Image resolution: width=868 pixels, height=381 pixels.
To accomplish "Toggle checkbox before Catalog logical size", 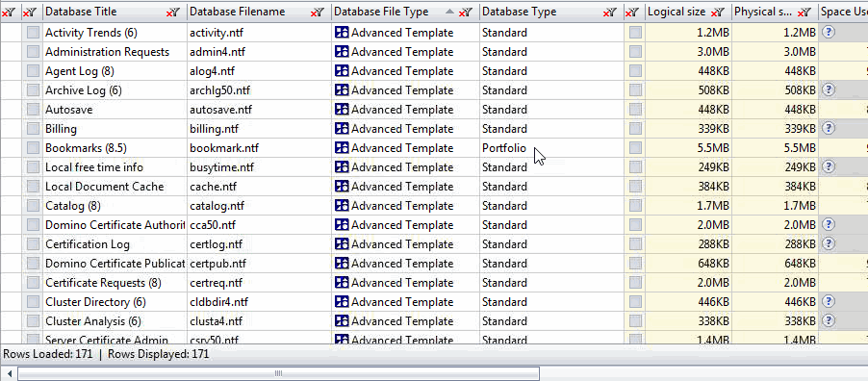I will 635,206.
